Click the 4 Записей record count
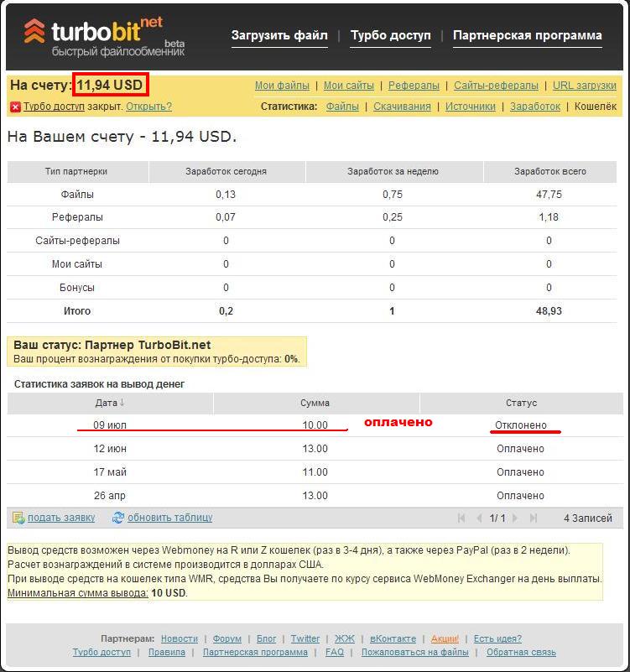Viewport: 630px width, 672px height. pos(587,518)
